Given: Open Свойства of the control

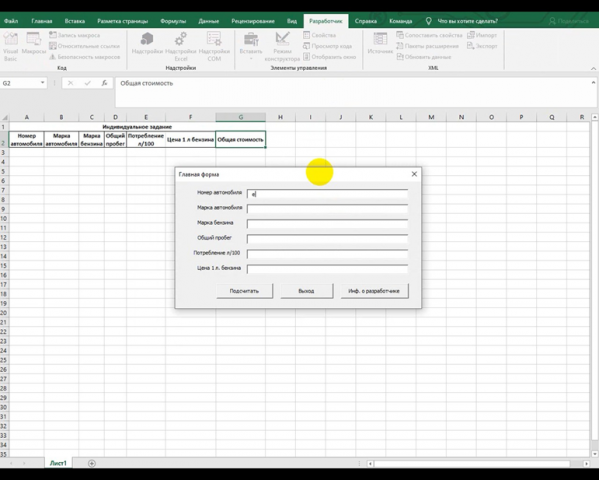Looking at the screenshot, I should tap(320, 35).
